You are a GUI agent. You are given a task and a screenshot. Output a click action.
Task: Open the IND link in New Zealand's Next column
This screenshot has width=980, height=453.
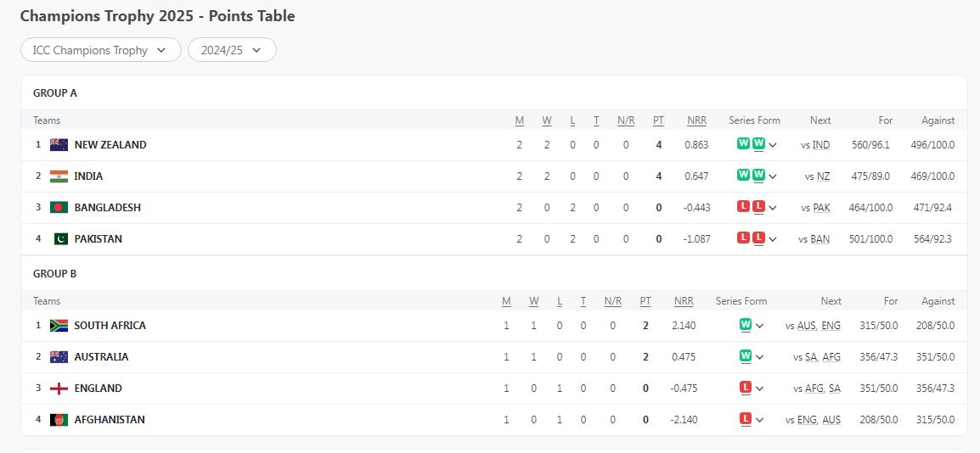click(821, 145)
